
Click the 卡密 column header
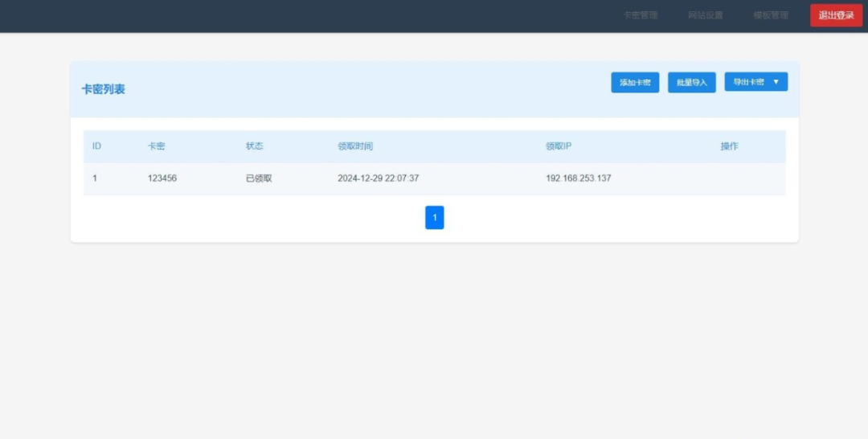coord(156,146)
